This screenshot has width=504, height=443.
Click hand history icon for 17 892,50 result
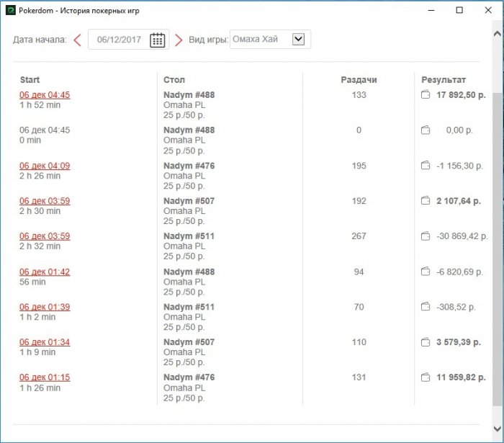pos(426,95)
